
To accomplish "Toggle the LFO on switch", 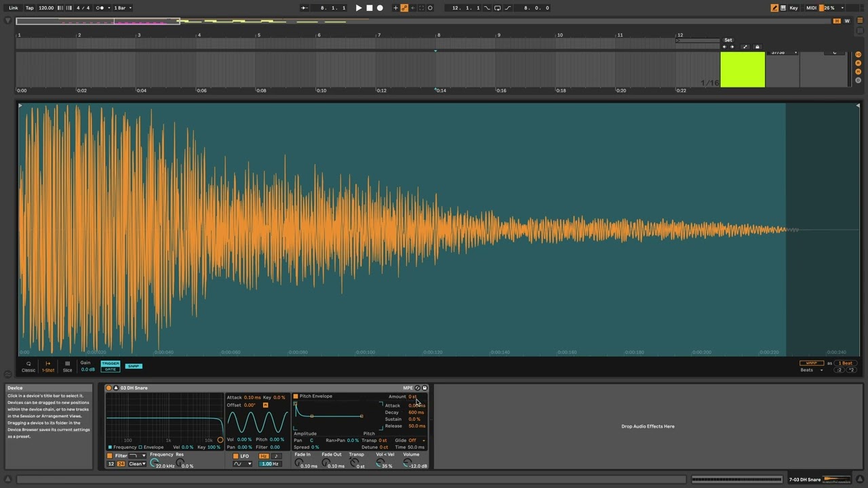I will tap(236, 456).
